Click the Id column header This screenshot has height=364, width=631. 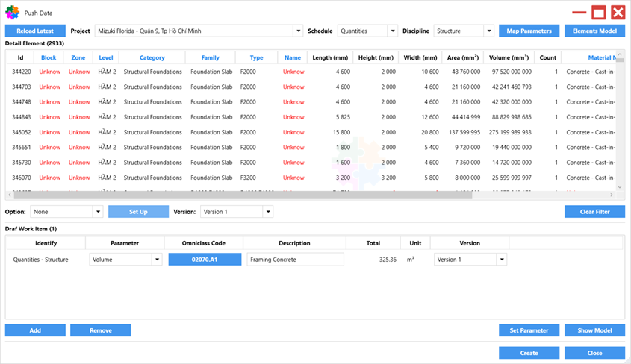(20, 57)
